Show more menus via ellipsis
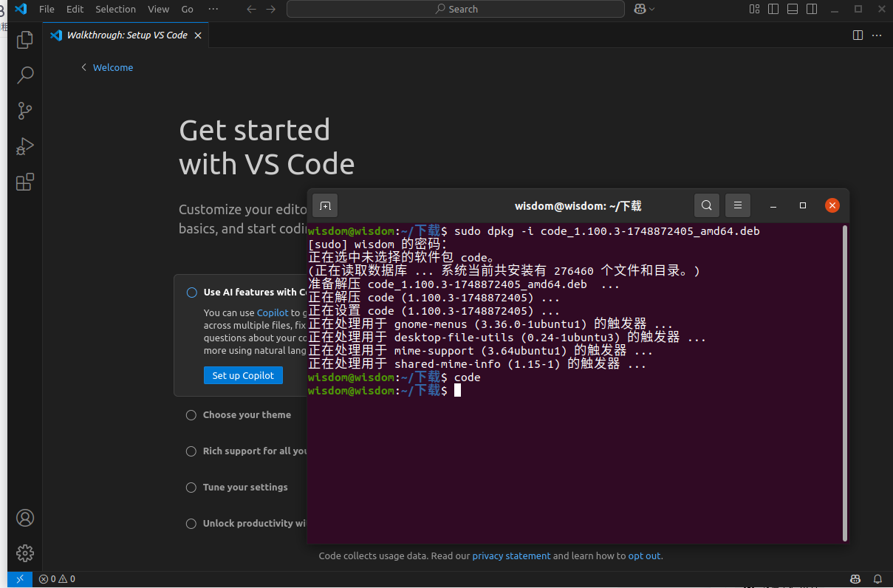This screenshot has width=893, height=588. (x=213, y=9)
